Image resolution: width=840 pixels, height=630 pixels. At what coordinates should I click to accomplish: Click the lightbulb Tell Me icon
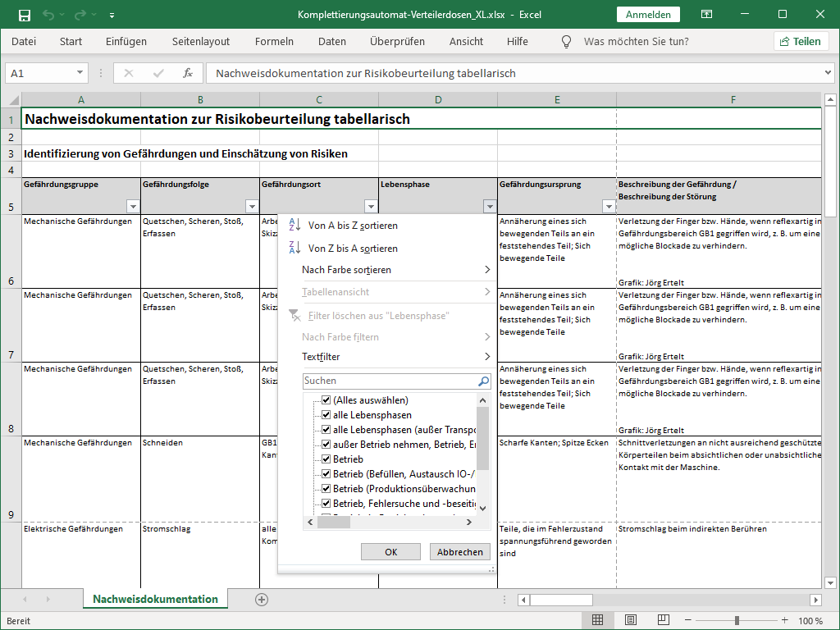coord(565,42)
